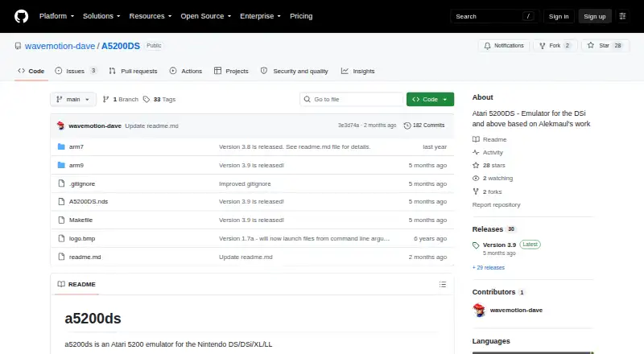Screen dimensions: 644x354
Task: Open commit hash 3e3d74a
Action: [x=349, y=126]
